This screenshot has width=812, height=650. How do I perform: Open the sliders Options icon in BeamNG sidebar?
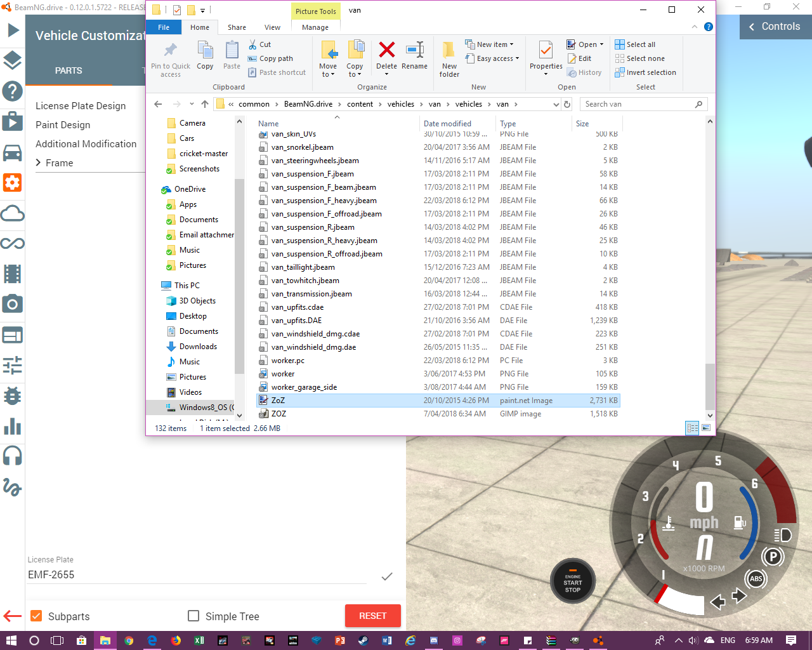[12, 365]
